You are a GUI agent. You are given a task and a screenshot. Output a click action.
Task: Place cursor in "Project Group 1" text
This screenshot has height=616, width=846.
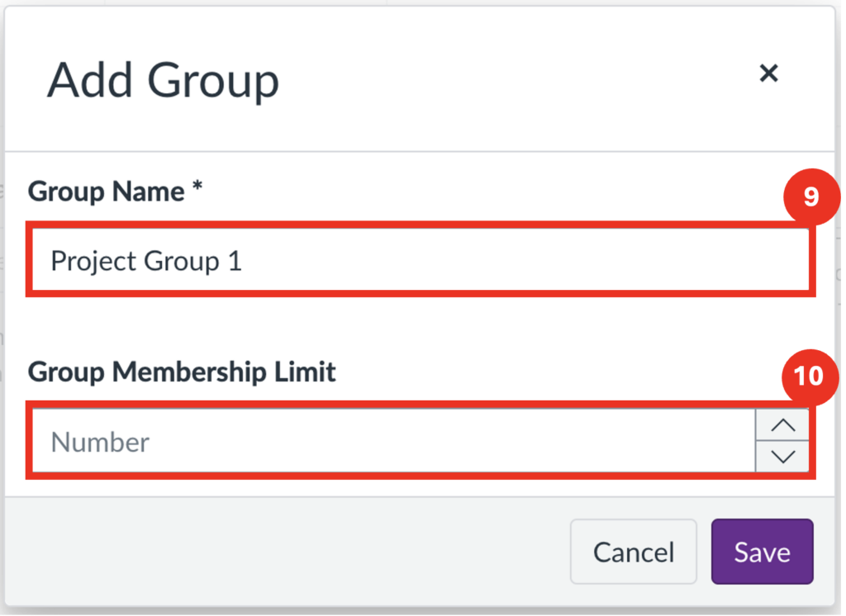(145, 262)
